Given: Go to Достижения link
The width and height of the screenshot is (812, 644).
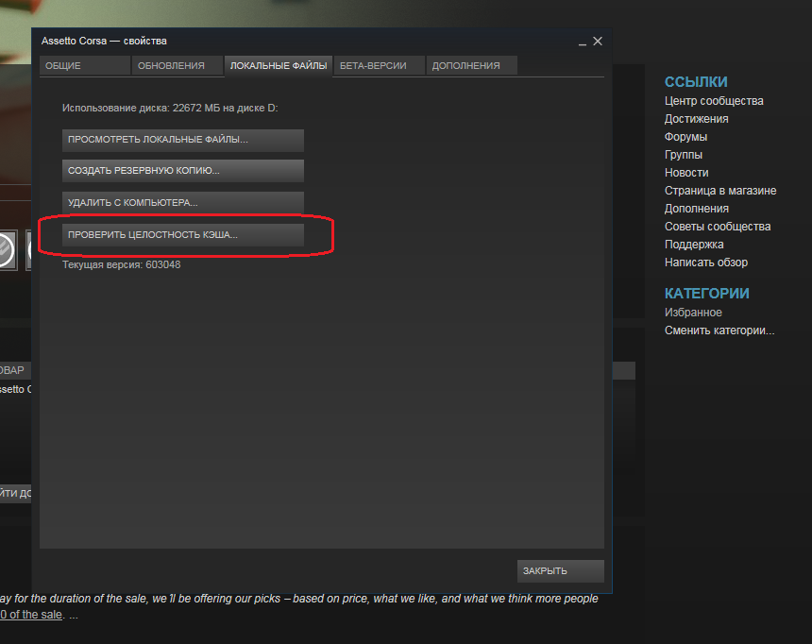Looking at the screenshot, I should coord(696,119).
